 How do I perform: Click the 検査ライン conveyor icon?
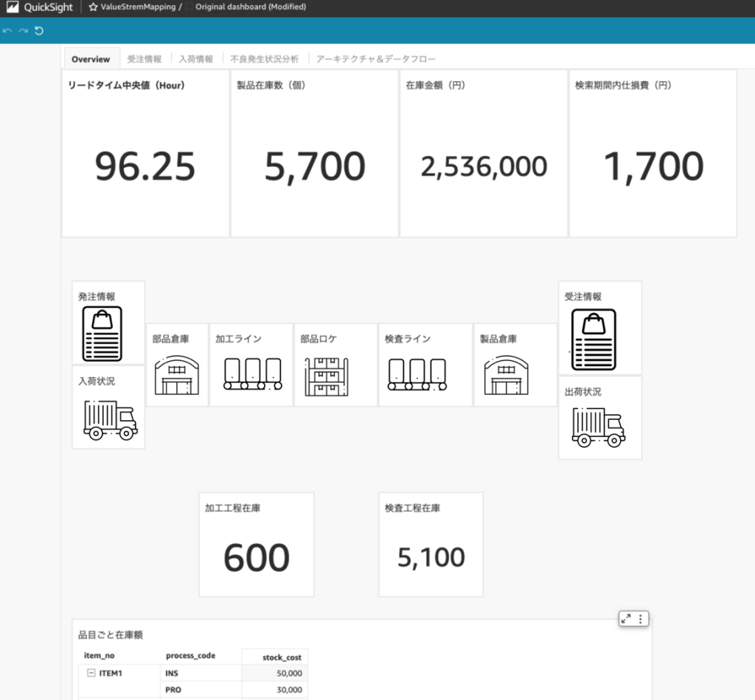coord(417,374)
